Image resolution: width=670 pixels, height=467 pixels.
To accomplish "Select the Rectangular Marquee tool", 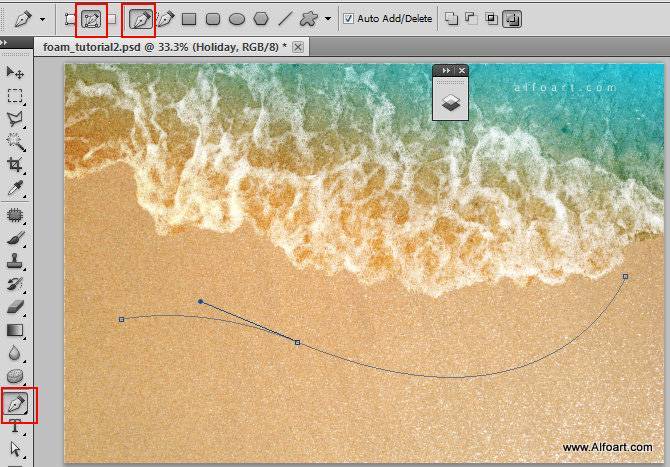I will click(15, 96).
